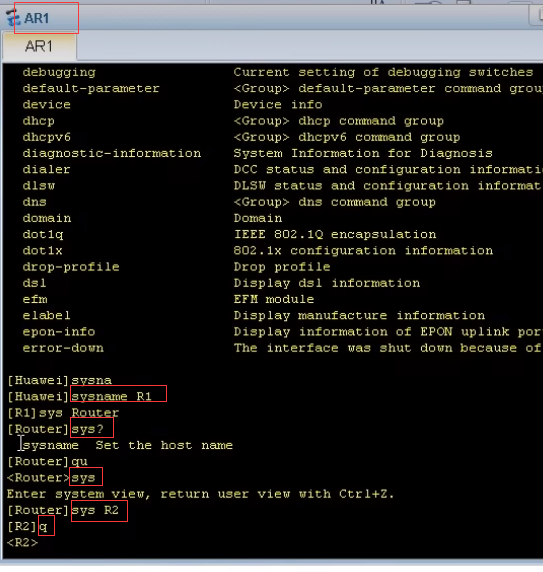Click the text cursor beside sysname help line
The width and height of the screenshot is (543, 572).
coord(22,443)
